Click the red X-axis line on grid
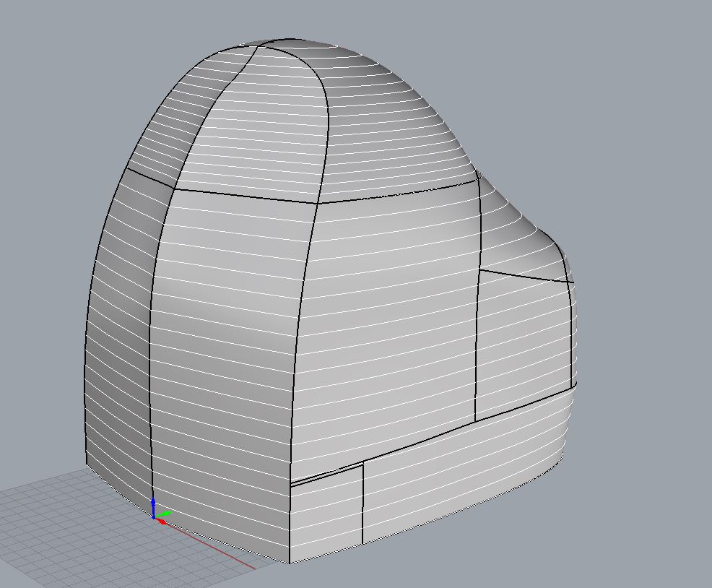712x588 pixels. point(217,548)
